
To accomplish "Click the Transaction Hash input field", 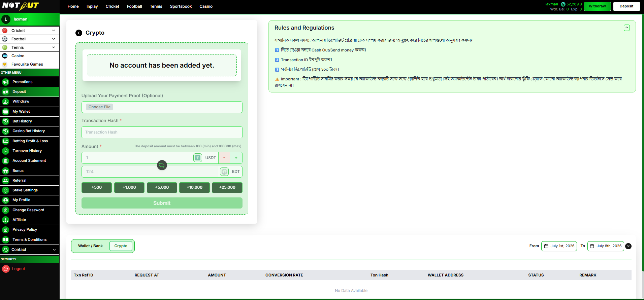I will coord(162,133).
